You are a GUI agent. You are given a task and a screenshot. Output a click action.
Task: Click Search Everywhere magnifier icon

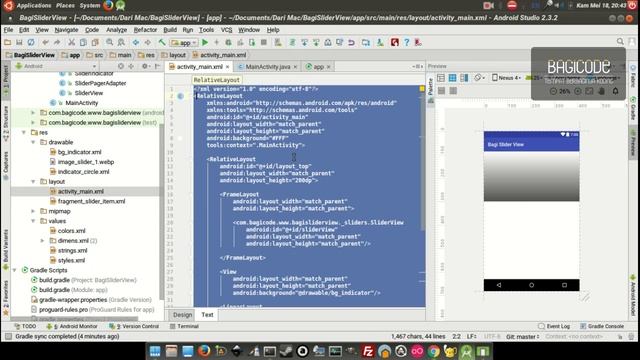620,42
